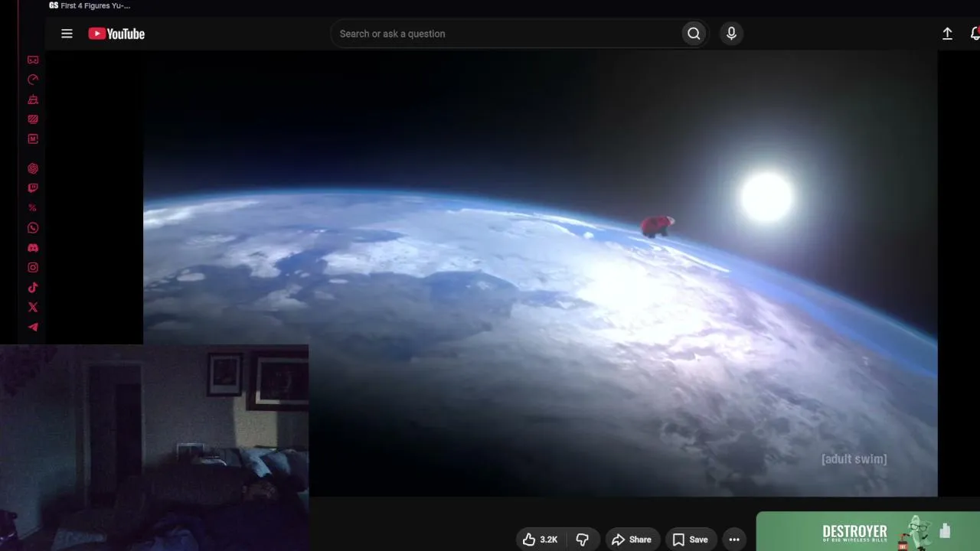Open the upload/create icon in the header

point(947,34)
